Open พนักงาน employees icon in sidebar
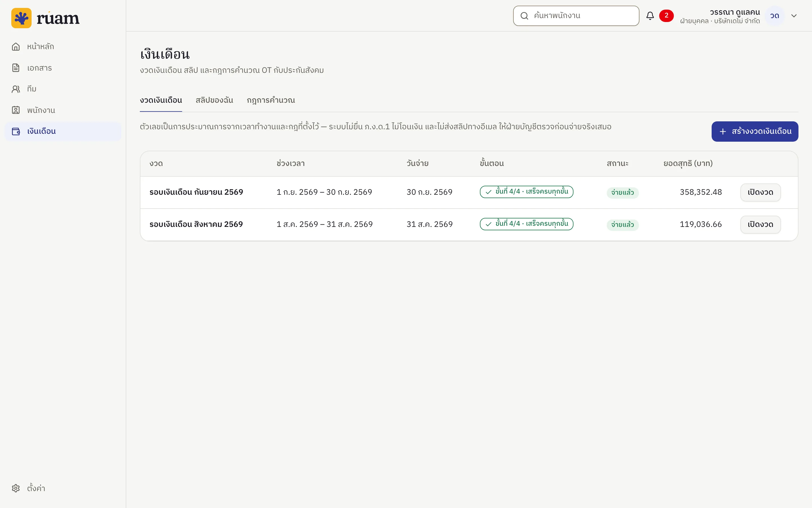Image resolution: width=812 pixels, height=508 pixels. pos(16,110)
